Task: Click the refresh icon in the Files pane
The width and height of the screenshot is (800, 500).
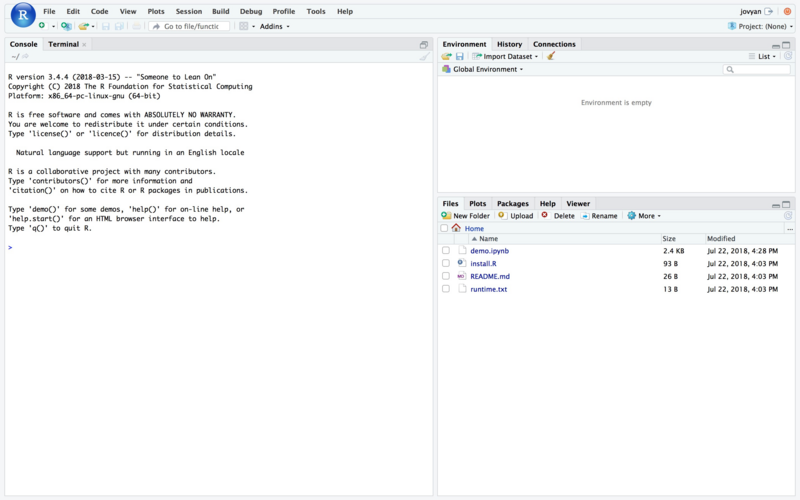Action: [788, 216]
